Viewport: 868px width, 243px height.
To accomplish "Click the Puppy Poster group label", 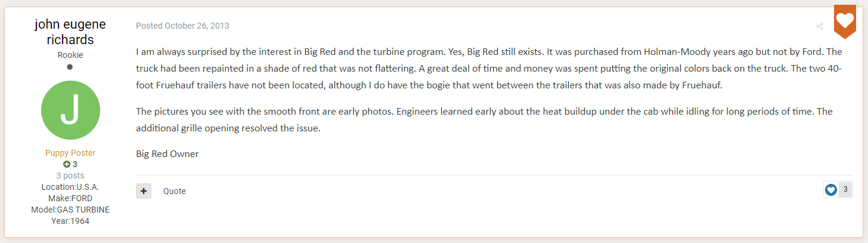I will click(x=70, y=153).
